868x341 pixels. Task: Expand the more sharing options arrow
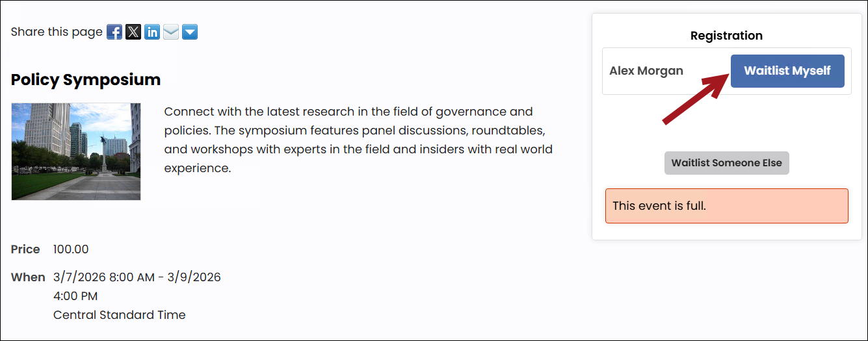click(190, 32)
